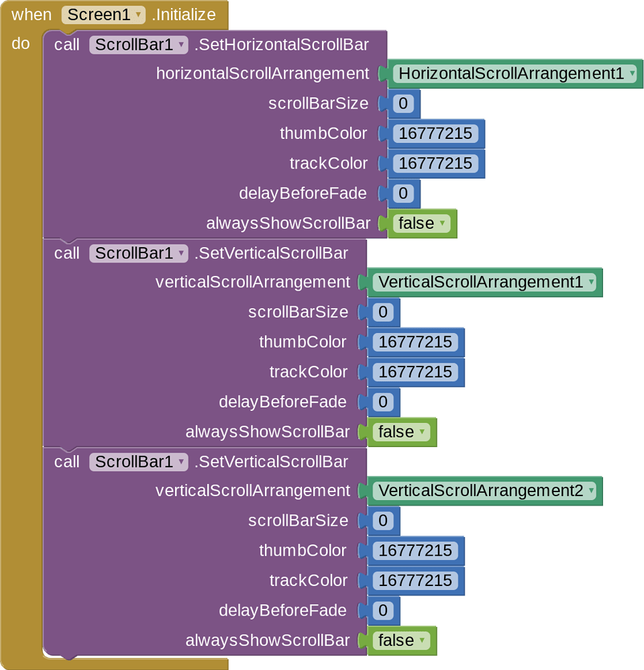Screen dimensions: 644x670
Task: Open ScrollBar1 dropdown in the last SetVerticalScrollBar block
Action: [x=180, y=462]
